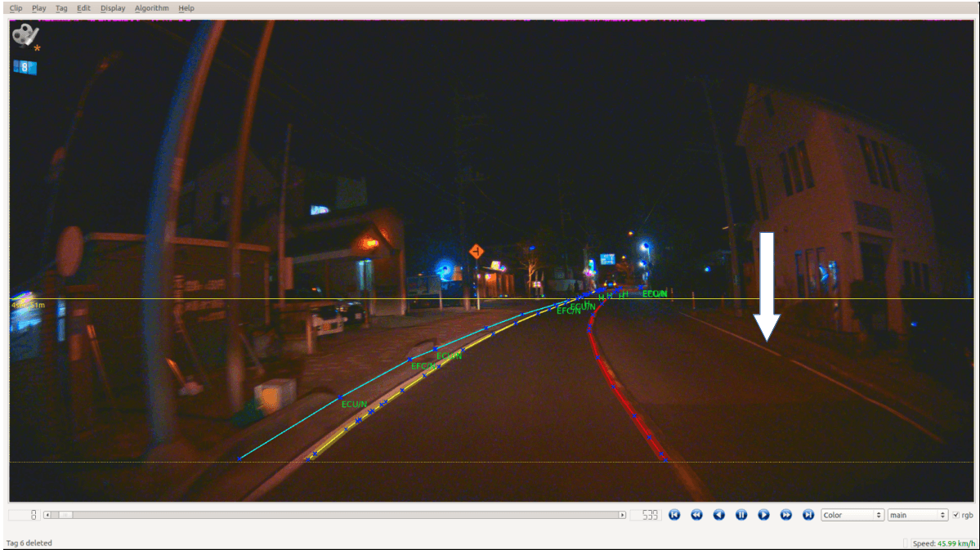Open the Clip menu

pos(16,8)
